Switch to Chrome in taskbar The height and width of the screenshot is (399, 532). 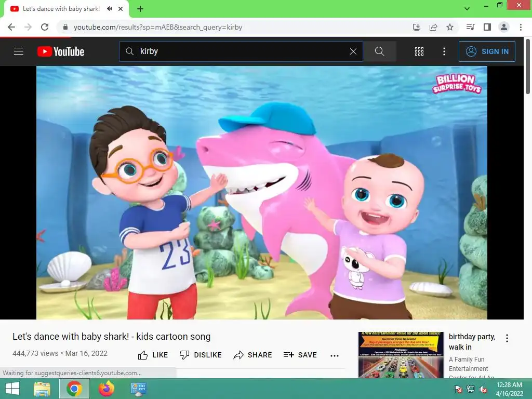coord(74,389)
